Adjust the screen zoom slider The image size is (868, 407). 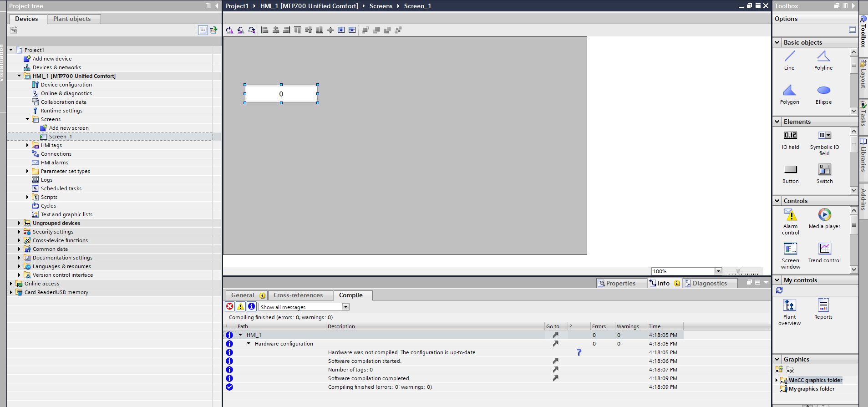coord(738,272)
